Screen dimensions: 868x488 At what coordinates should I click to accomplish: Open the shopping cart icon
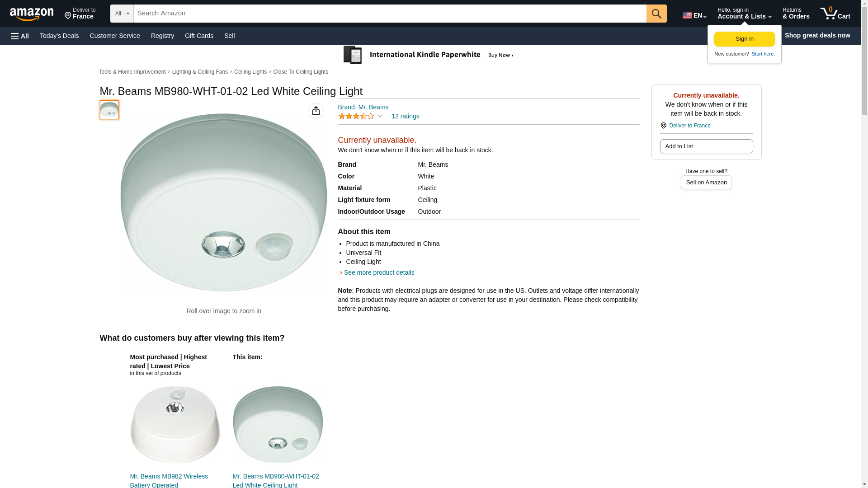point(835,14)
